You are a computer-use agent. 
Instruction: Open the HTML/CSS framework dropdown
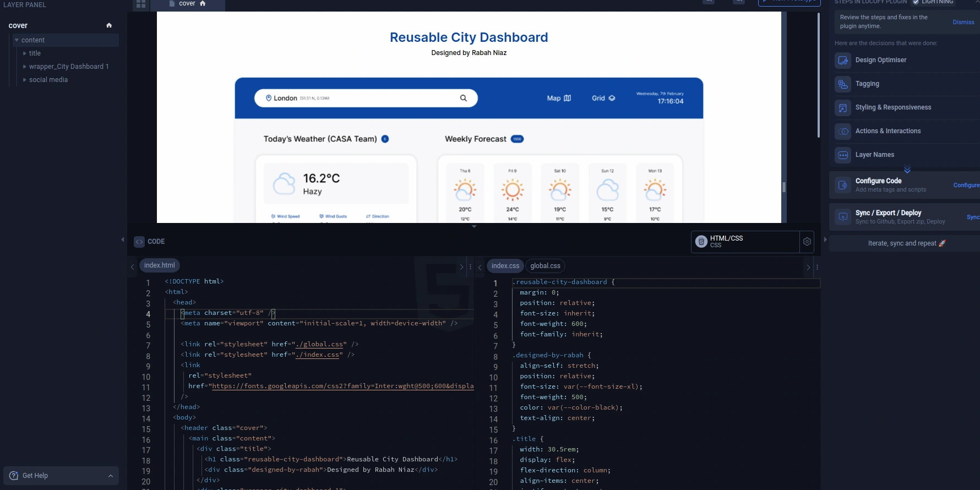tap(745, 242)
